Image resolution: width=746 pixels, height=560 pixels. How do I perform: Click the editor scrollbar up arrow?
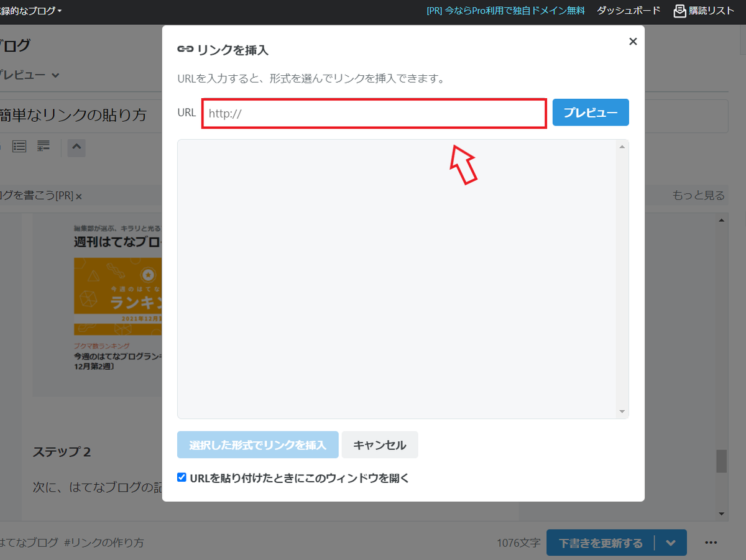point(722,220)
